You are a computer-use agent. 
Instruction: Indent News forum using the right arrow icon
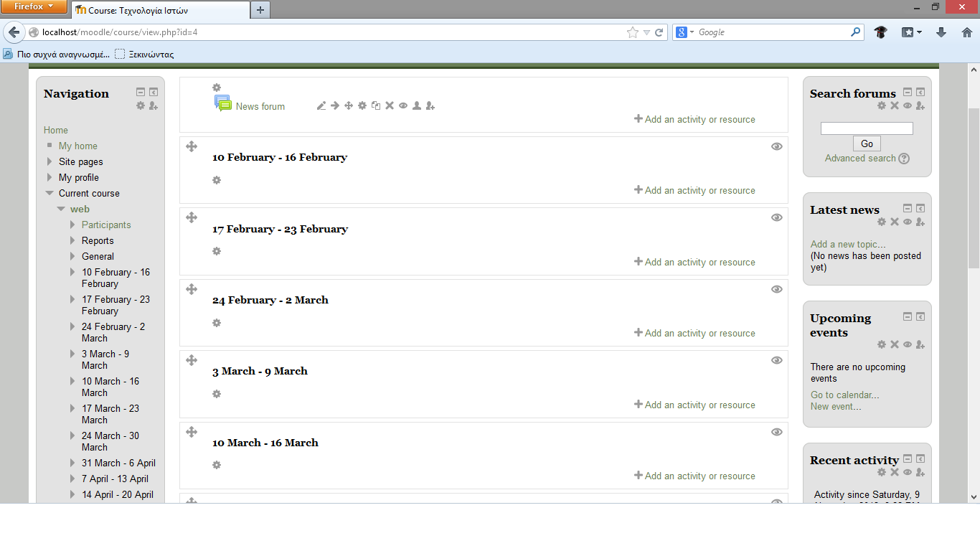(335, 106)
